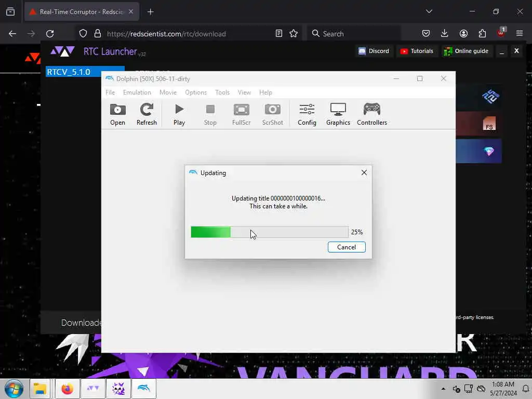This screenshot has height=399, width=532.
Task: Open File Explorer from taskbar
Action: [x=40, y=389]
